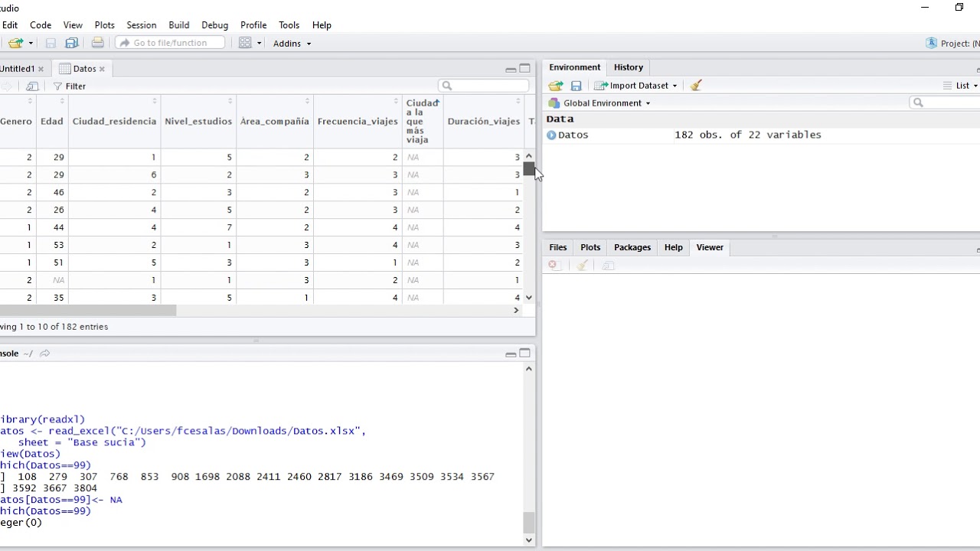Focus the Go to file/function field
Image resolution: width=980 pixels, height=551 pixels.
[170, 43]
